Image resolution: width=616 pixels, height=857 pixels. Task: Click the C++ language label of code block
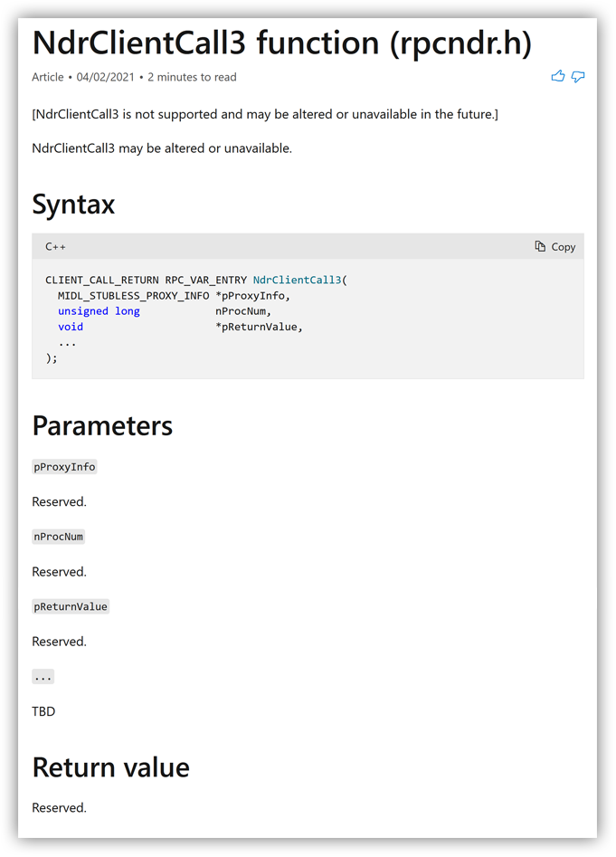click(x=55, y=246)
